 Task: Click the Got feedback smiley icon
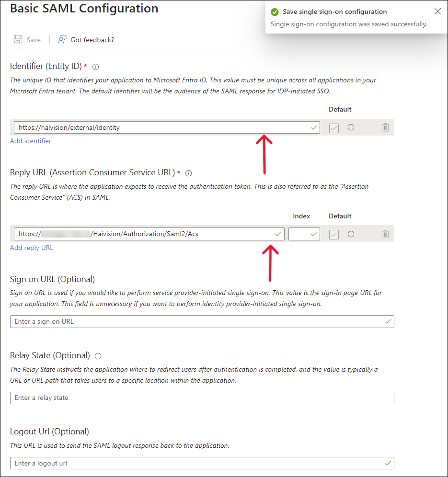[x=63, y=39]
